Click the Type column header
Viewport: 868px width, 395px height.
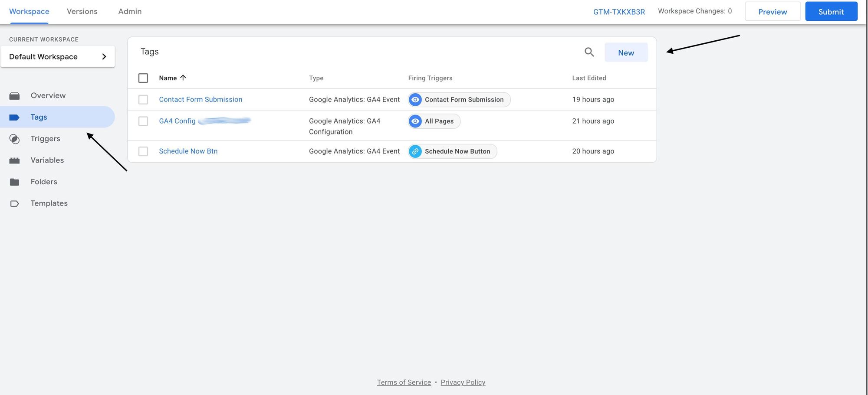[x=316, y=78]
